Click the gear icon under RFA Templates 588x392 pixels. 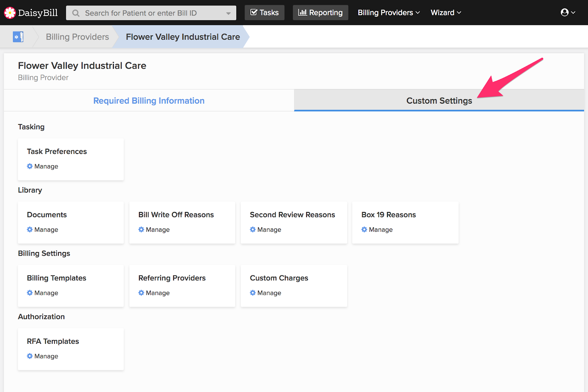[x=30, y=356]
